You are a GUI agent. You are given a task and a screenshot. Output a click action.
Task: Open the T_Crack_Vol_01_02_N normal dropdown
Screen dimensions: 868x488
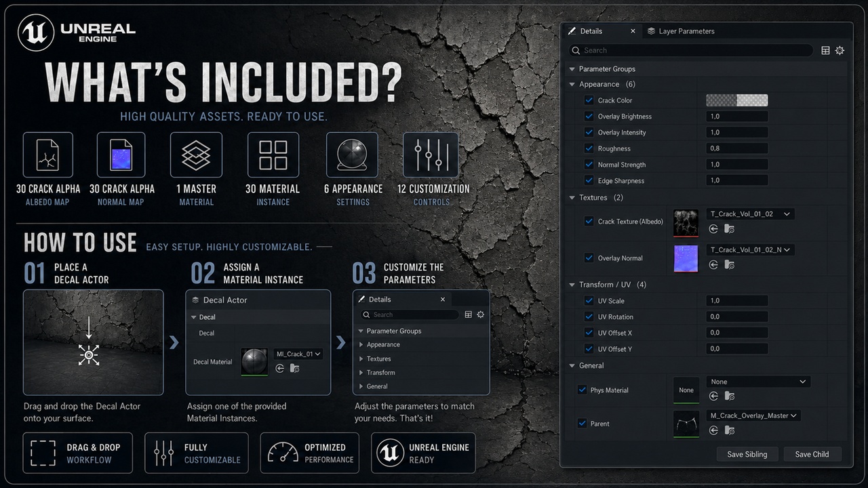tap(750, 249)
